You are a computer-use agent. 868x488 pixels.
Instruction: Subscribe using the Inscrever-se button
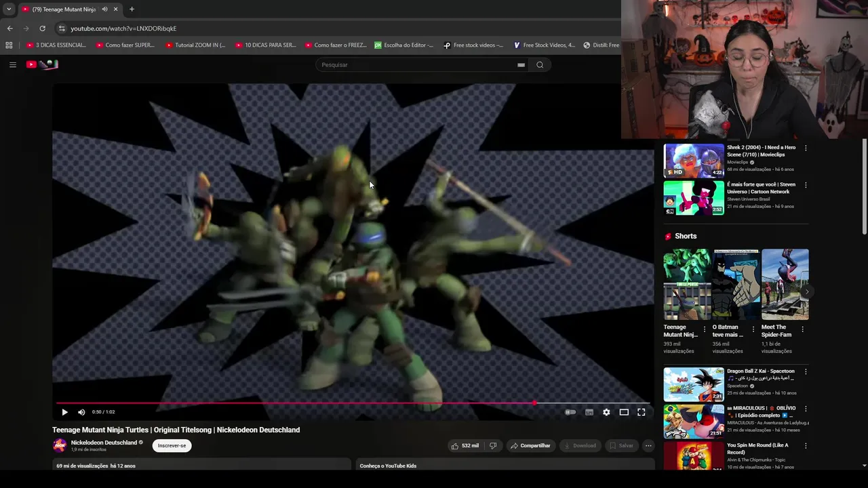click(x=172, y=445)
